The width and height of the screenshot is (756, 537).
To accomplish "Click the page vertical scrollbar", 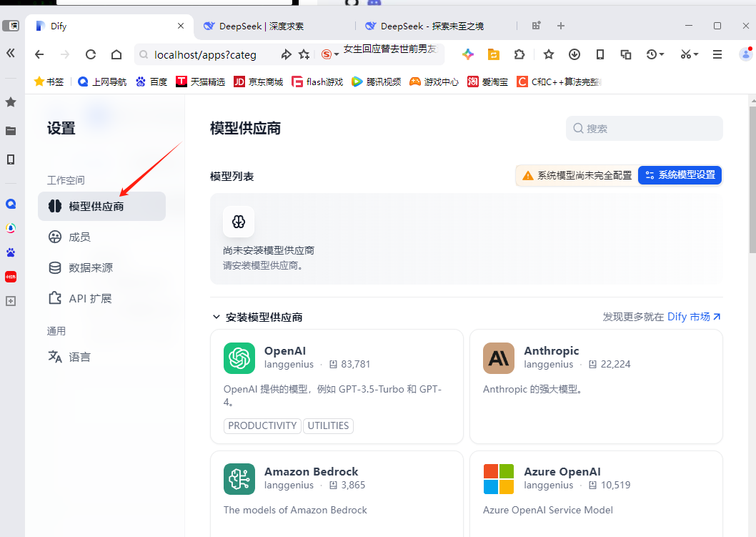I will click(752, 179).
